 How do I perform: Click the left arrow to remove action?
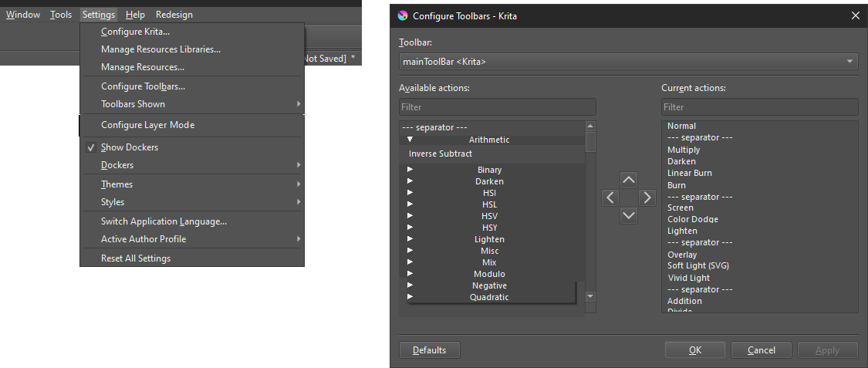click(610, 198)
